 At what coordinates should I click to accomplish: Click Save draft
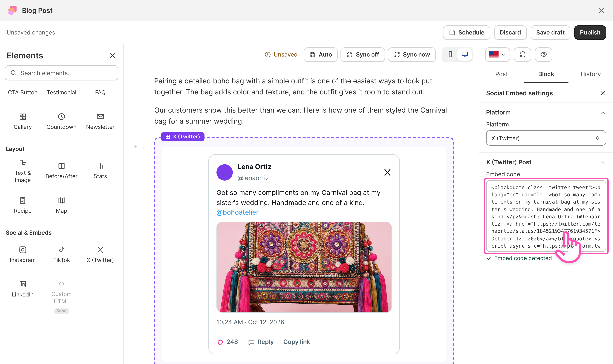tap(550, 32)
